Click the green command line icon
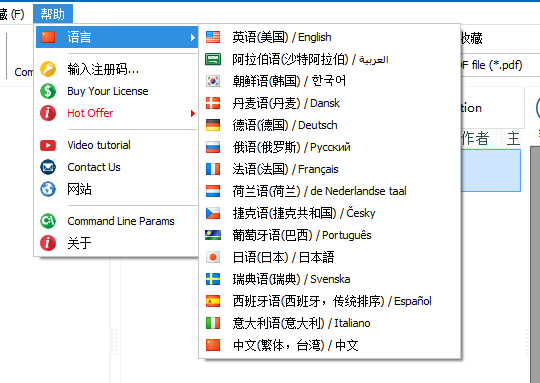The height and width of the screenshot is (383, 540). point(48,221)
